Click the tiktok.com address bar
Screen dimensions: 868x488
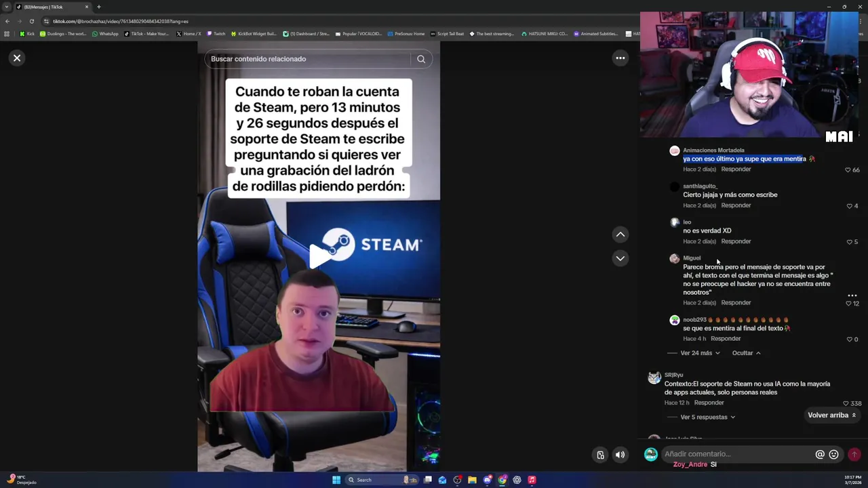[x=339, y=21]
